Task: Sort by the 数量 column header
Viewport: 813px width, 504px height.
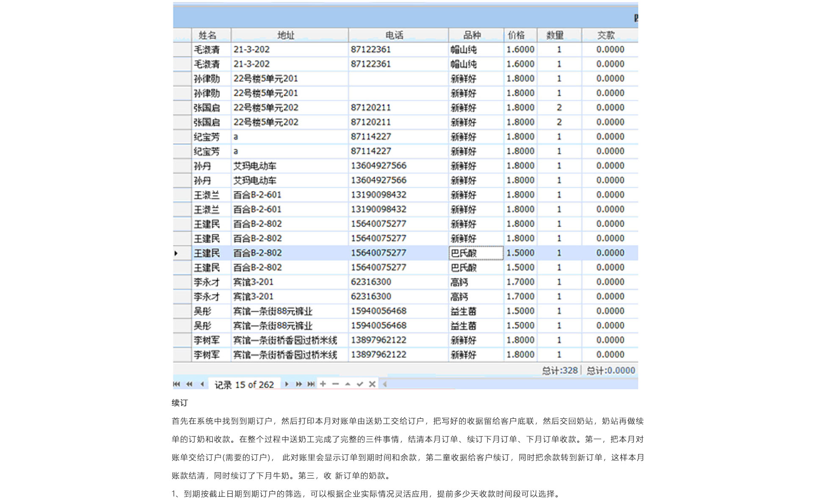Action: (559, 35)
